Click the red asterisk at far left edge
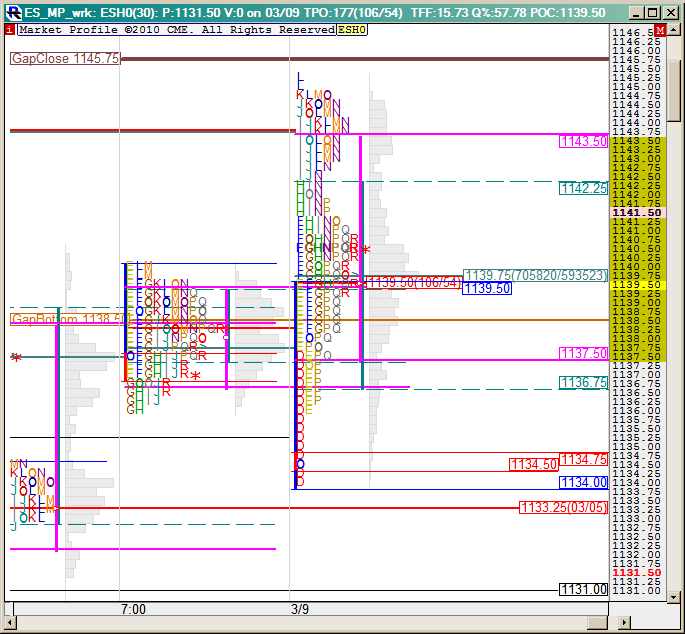 pos(15,358)
